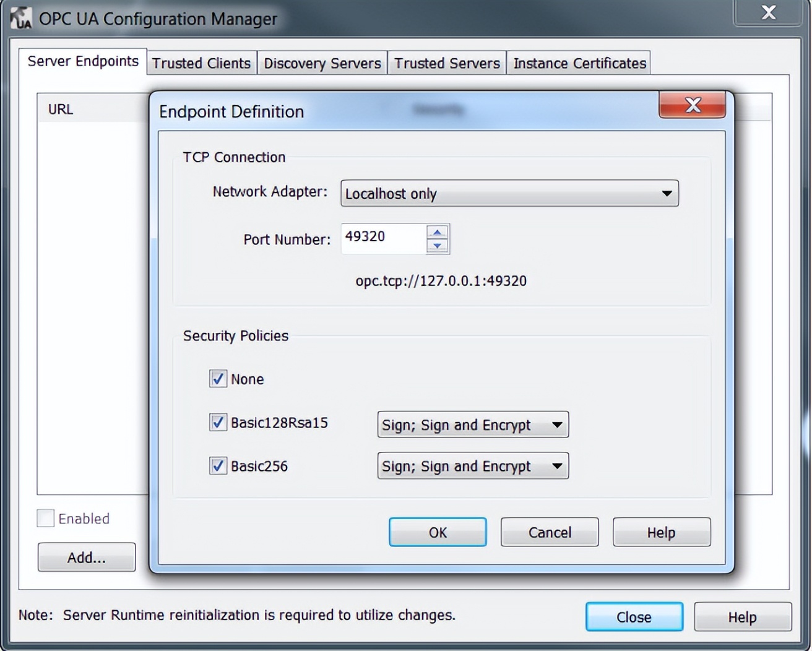Open the Instance Certificates tab

point(578,63)
